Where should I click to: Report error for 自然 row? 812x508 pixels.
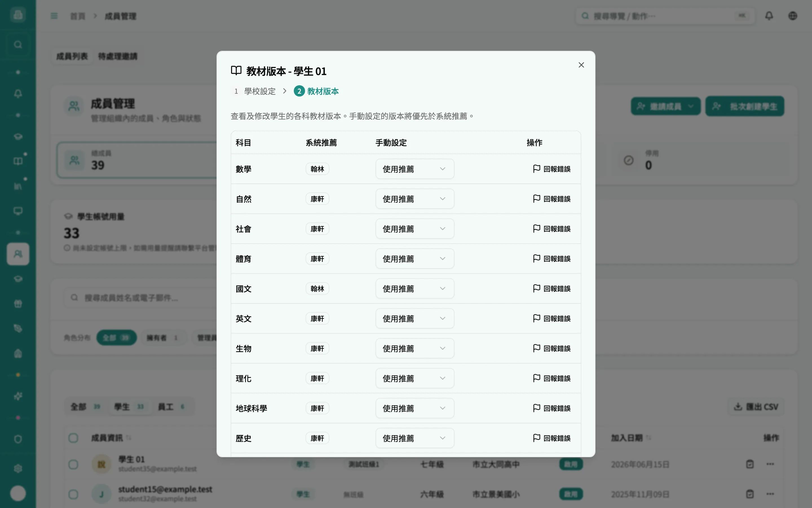[x=551, y=199]
